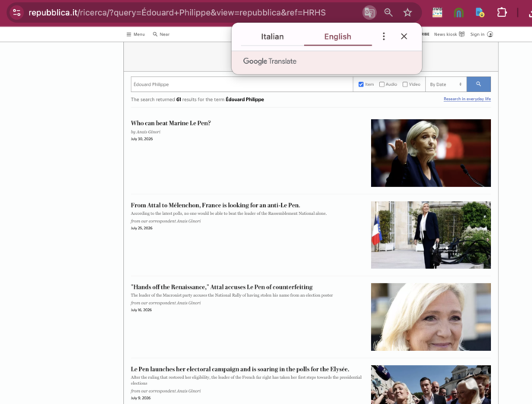Enable the Audio checkbox filter

[x=382, y=84]
